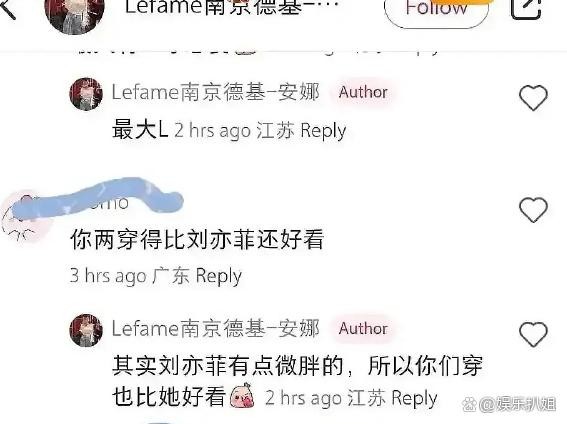
Task: Open the header profile avatar
Action: (x=74, y=13)
